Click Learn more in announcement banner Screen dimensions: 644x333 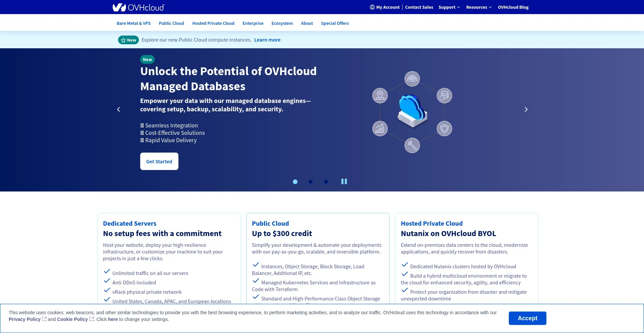point(267,40)
